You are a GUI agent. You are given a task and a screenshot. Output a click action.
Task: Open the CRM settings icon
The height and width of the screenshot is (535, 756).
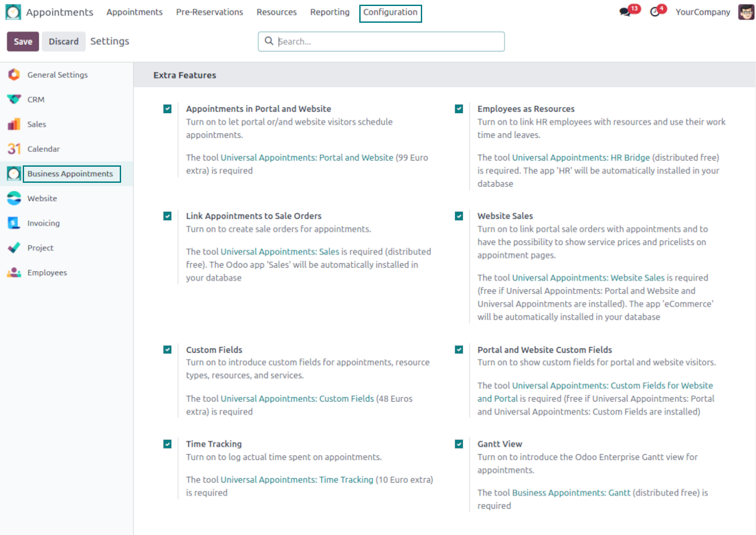pos(14,100)
